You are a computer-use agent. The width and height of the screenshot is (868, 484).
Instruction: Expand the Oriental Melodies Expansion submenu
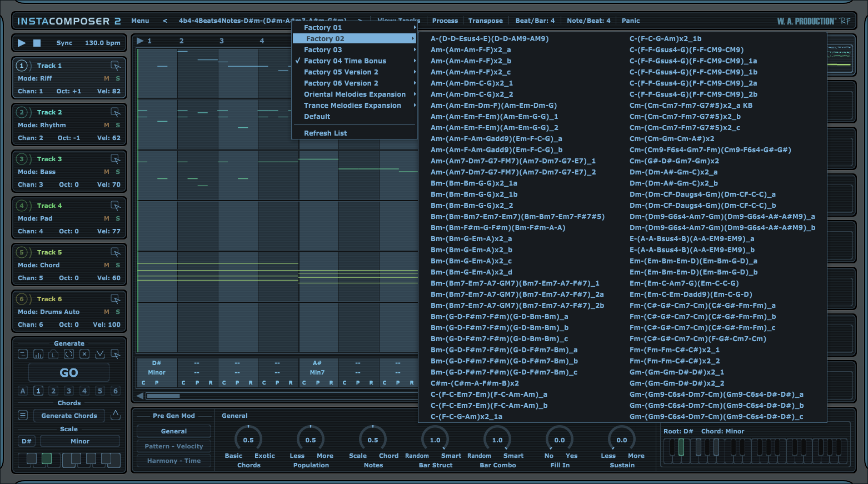tap(355, 94)
